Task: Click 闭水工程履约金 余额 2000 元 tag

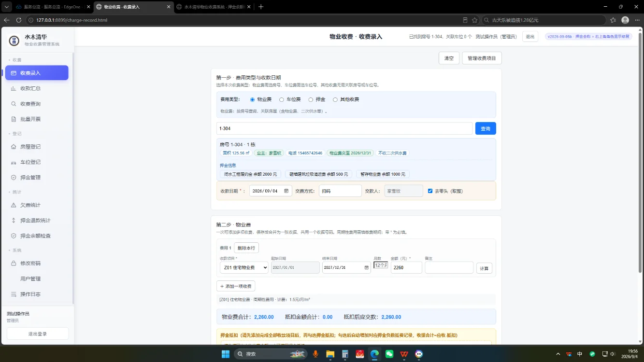Action: coord(250,174)
